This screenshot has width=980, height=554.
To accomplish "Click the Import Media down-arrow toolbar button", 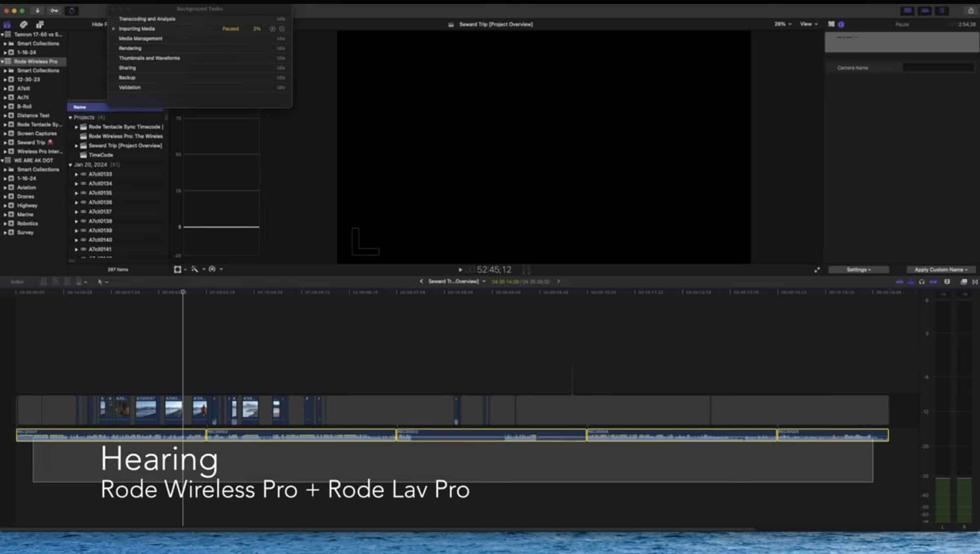I will coord(37,10).
